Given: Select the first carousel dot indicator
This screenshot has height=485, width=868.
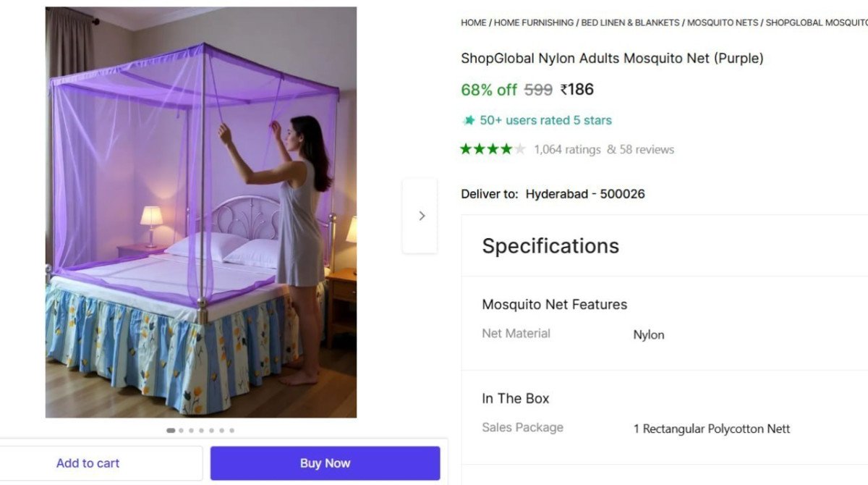Looking at the screenshot, I should [171, 430].
